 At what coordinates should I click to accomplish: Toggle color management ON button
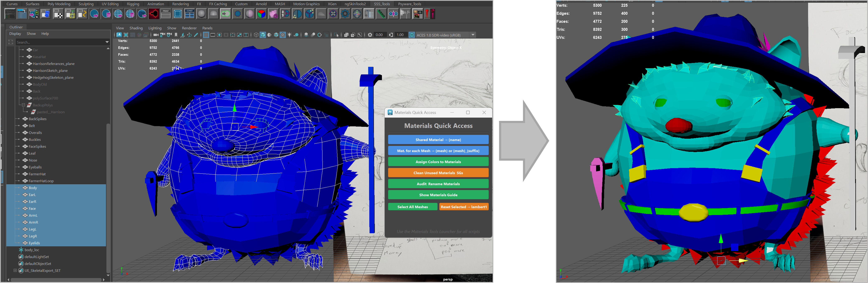(412, 35)
